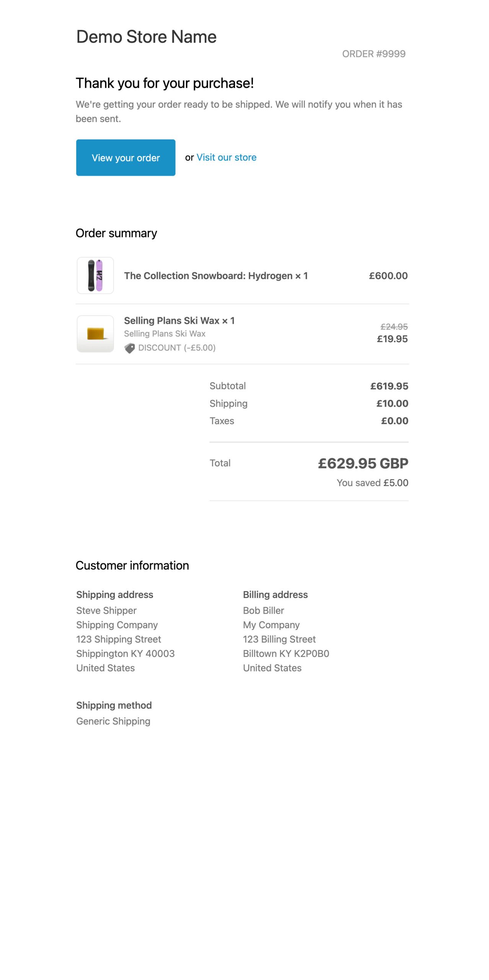Click the Ski Wax product thumbnail
Image resolution: width=489 pixels, height=980 pixels.
95,334
